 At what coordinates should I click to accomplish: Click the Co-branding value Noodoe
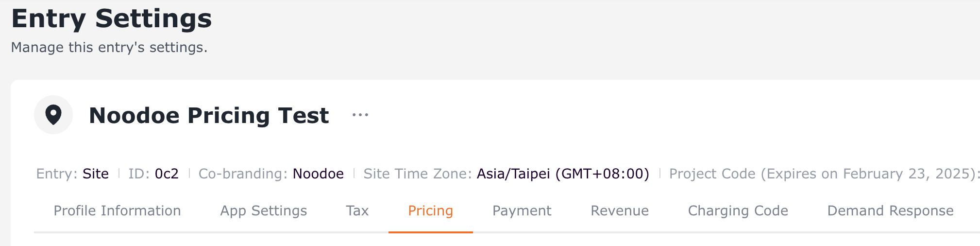318,174
